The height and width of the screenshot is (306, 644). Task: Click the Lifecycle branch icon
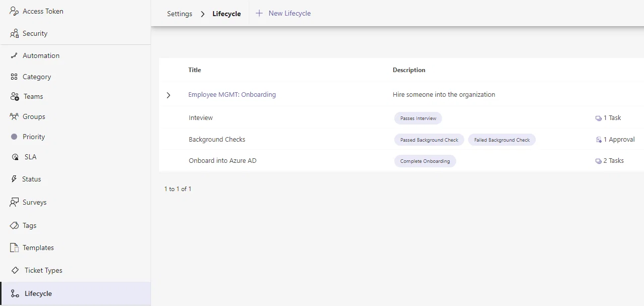15,293
